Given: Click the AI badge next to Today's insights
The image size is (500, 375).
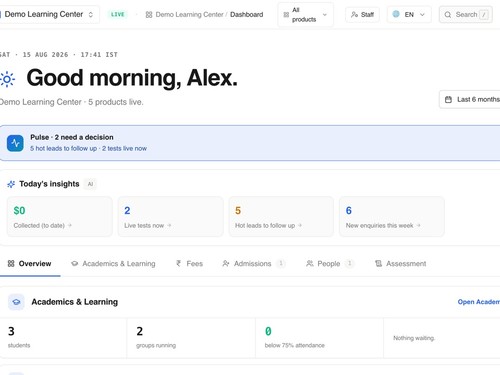Looking at the screenshot, I should 90,184.
